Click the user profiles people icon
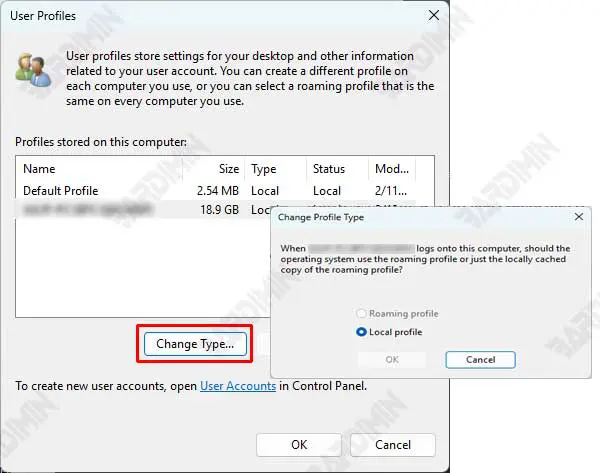 coord(33,70)
